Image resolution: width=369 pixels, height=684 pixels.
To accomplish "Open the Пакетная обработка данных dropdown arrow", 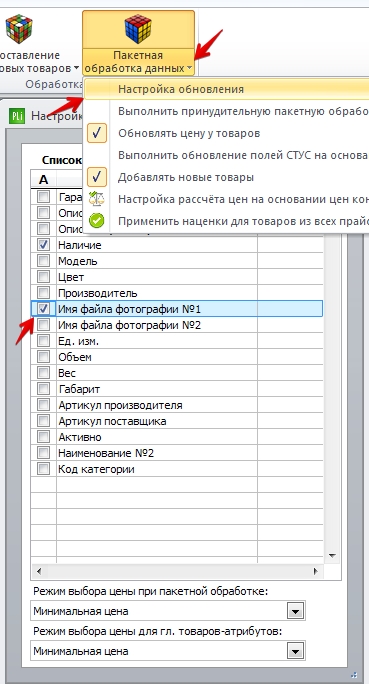I will (189, 68).
